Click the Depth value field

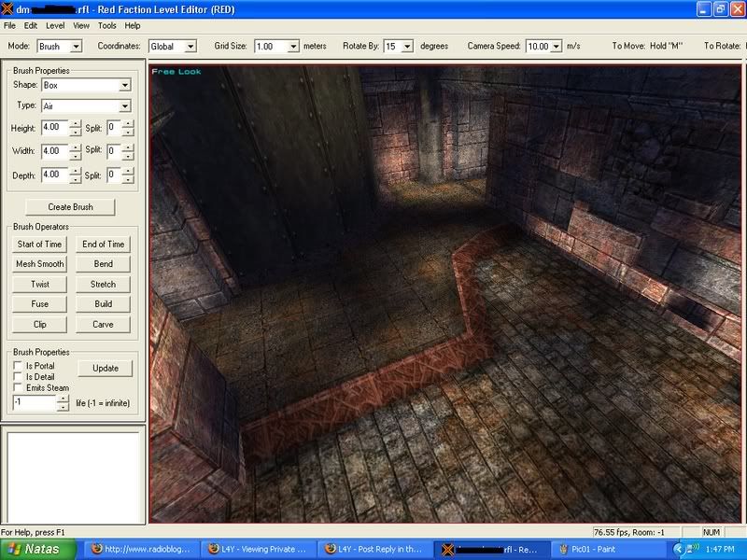click(55, 175)
